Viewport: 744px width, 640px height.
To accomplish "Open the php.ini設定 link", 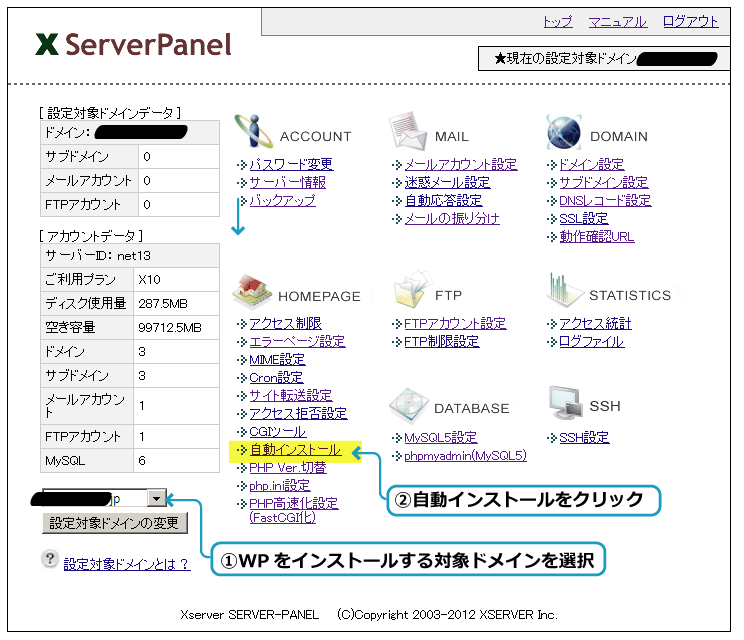I will pyautogui.click(x=279, y=486).
